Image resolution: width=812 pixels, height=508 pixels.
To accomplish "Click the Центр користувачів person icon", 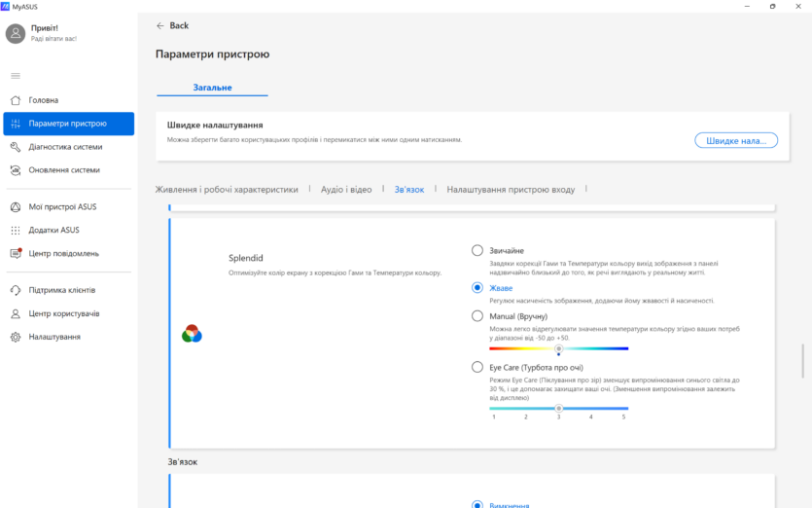I will (x=16, y=313).
